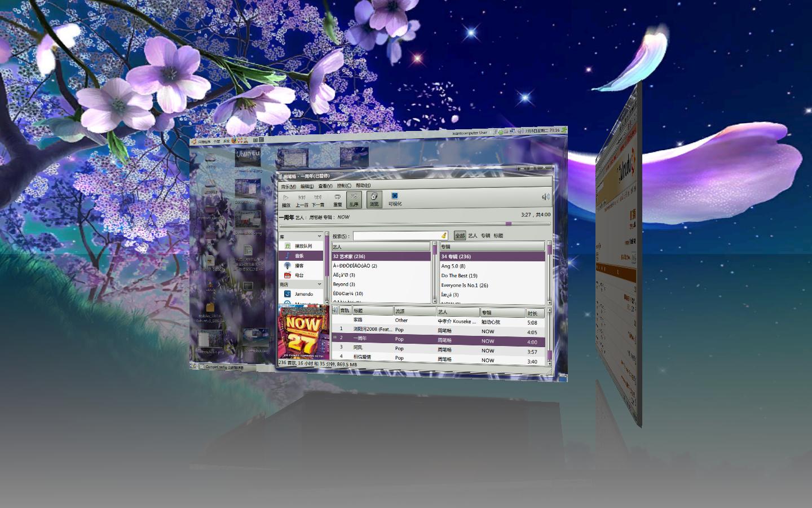Click the 艺人 column header in browser pane

click(x=381, y=247)
